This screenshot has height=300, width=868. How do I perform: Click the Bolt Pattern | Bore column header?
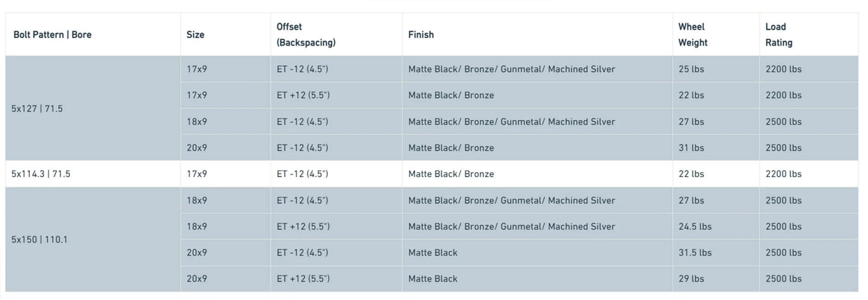click(52, 35)
